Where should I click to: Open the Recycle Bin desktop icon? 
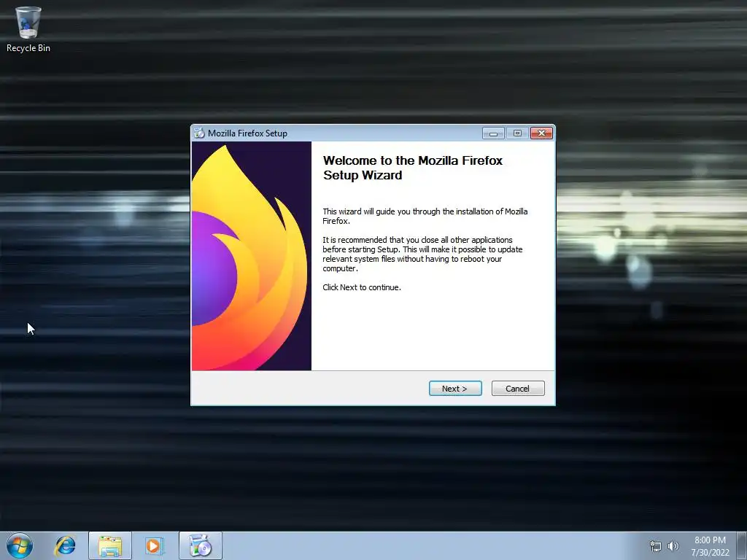[28, 28]
